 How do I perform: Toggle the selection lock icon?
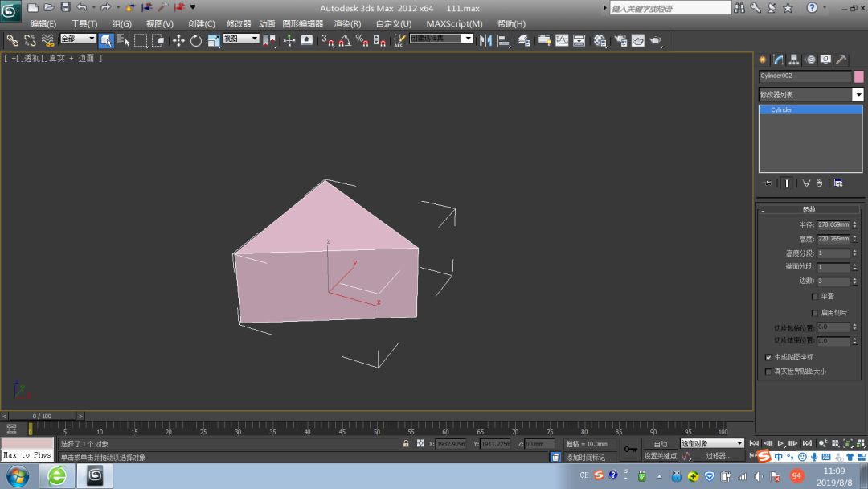pyautogui.click(x=406, y=444)
